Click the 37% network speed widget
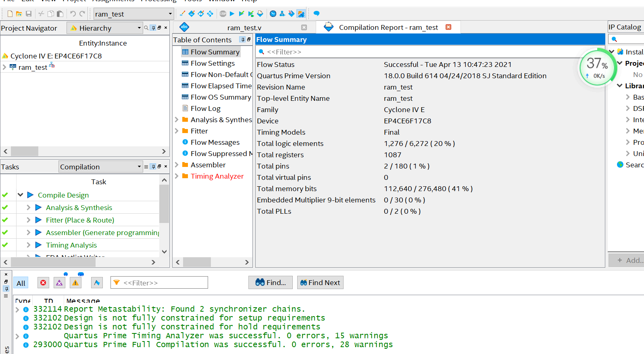The height and width of the screenshot is (354, 644). tap(597, 68)
